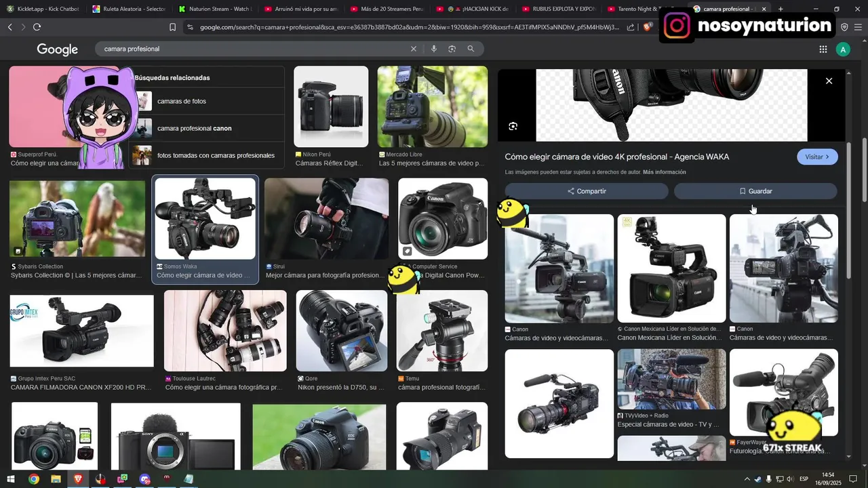Select fotos tomadas con camaras profesionales
This screenshot has width=868, height=488.
tap(206, 155)
